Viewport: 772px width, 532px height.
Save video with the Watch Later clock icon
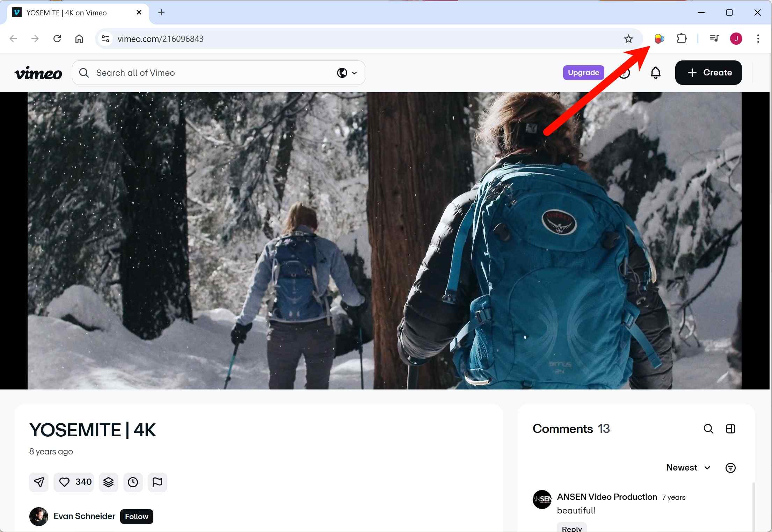pyautogui.click(x=133, y=482)
